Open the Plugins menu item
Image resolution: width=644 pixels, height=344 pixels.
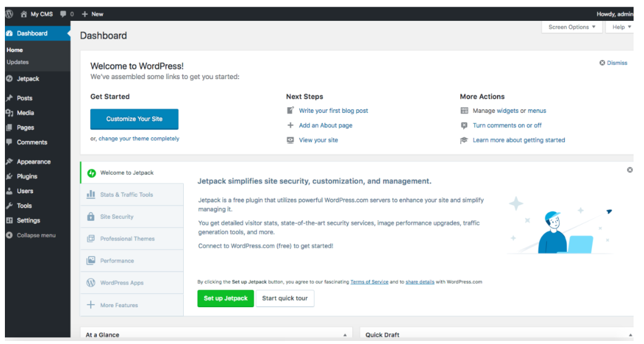[38, 177]
